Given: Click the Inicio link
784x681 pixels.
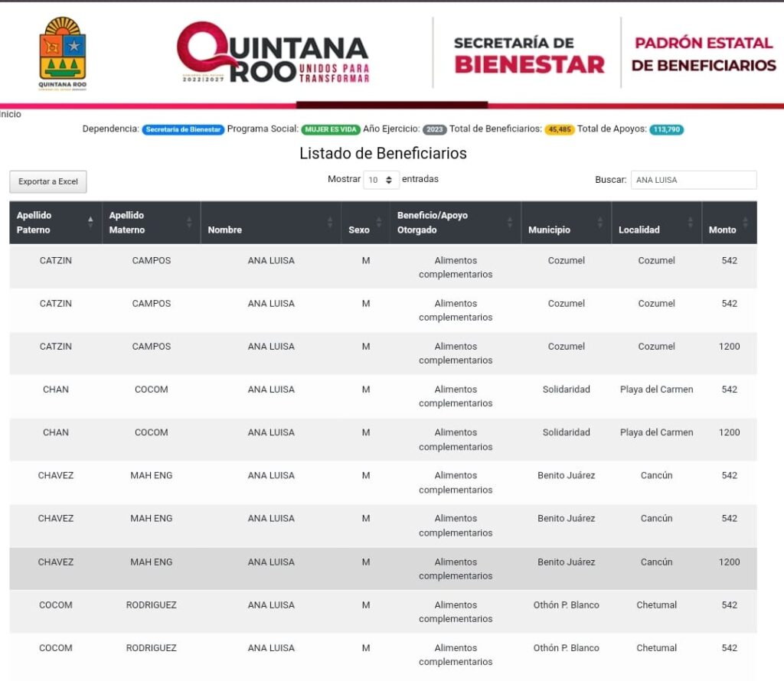Looking at the screenshot, I should 11,114.
